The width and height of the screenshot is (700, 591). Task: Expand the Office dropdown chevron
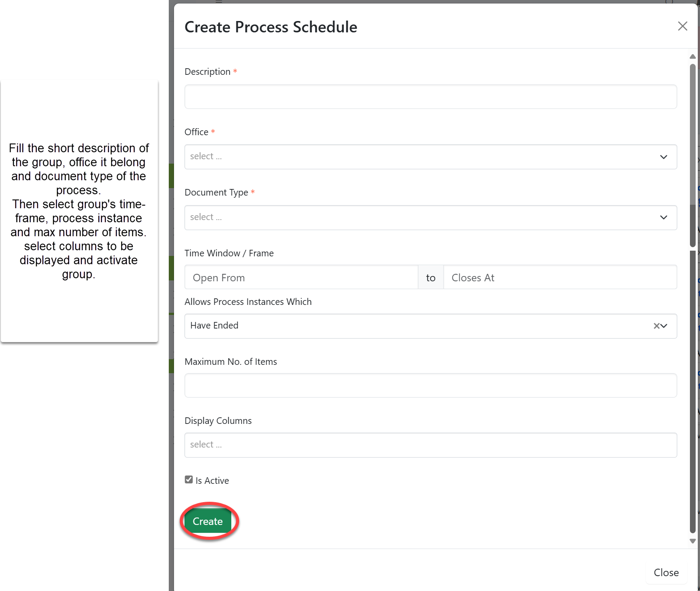pos(663,157)
